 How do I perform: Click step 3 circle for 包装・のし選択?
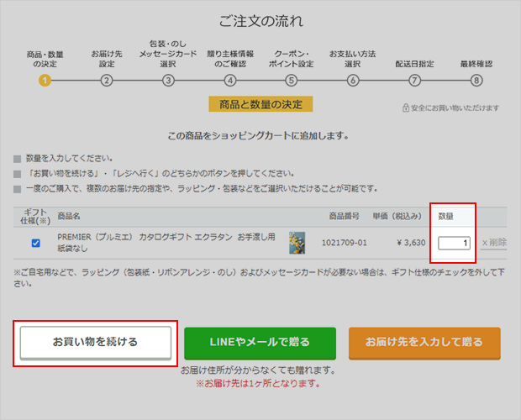point(168,81)
